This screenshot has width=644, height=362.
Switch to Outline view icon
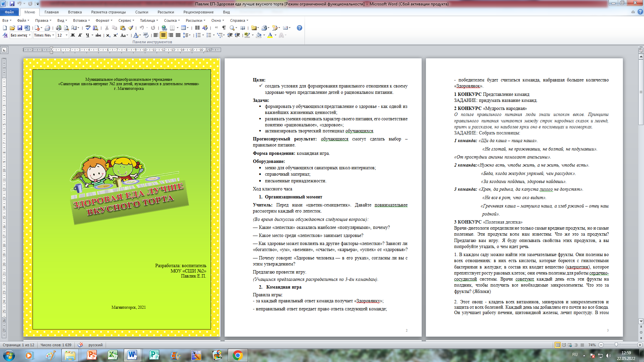(576, 345)
